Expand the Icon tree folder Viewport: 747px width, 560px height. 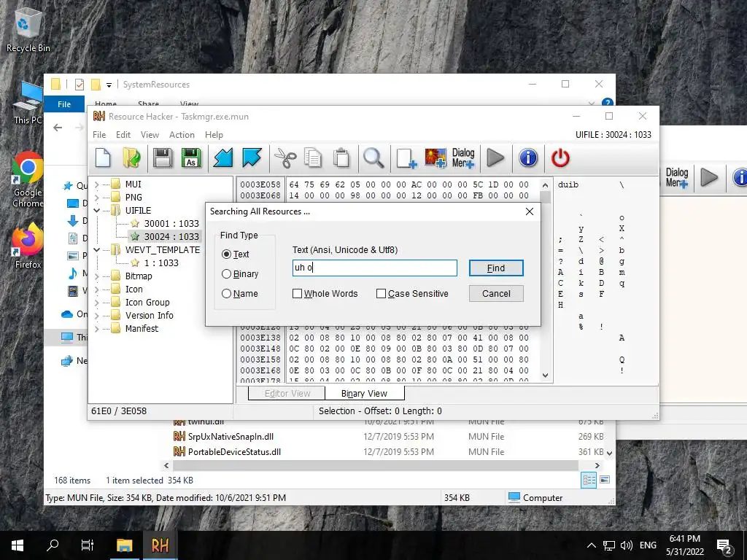pos(97,289)
